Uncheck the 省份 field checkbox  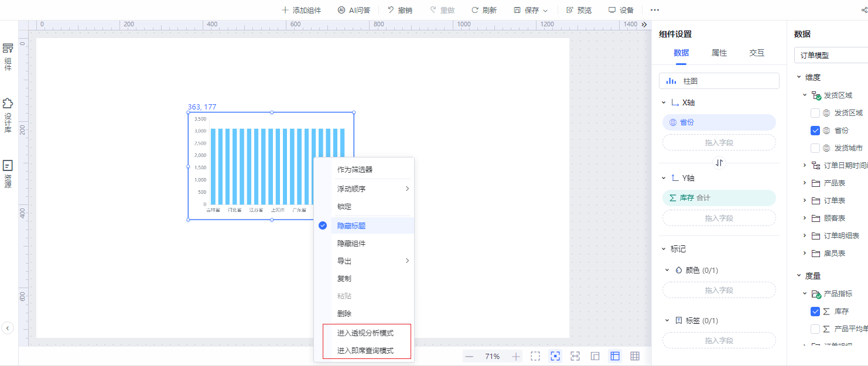pos(815,131)
